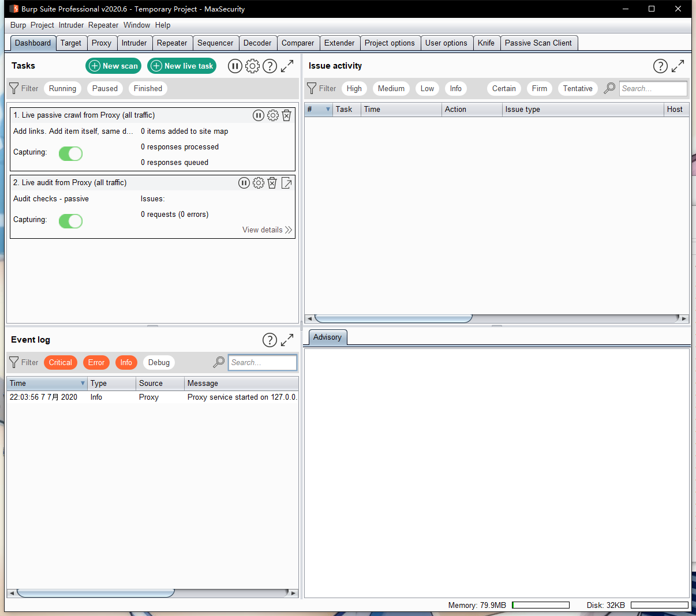Switch to the Proxy tab

tap(102, 43)
